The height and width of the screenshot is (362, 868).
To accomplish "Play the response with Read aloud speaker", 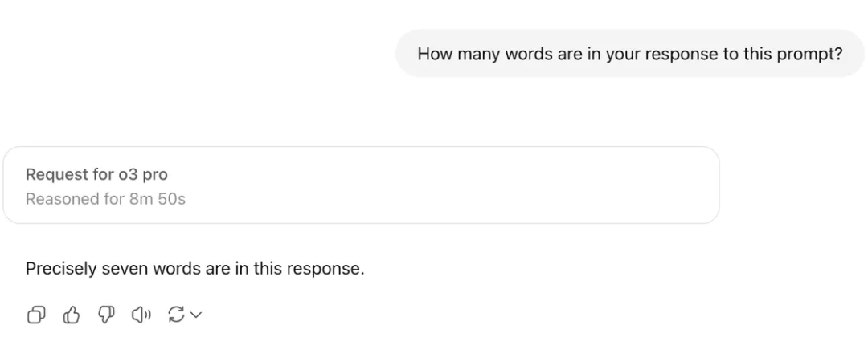I will click(x=141, y=315).
